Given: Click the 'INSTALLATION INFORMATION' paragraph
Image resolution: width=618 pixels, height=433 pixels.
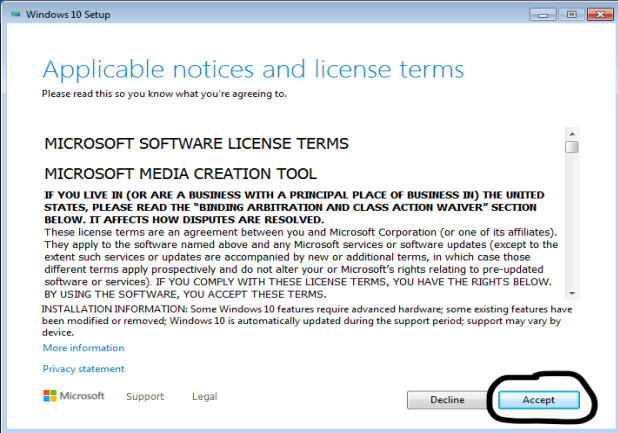Looking at the screenshot, I should [x=307, y=321].
